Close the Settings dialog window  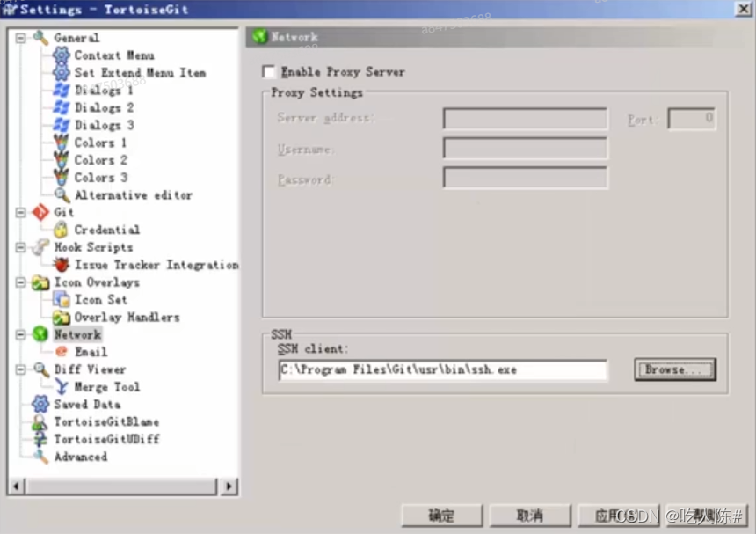(743, 9)
